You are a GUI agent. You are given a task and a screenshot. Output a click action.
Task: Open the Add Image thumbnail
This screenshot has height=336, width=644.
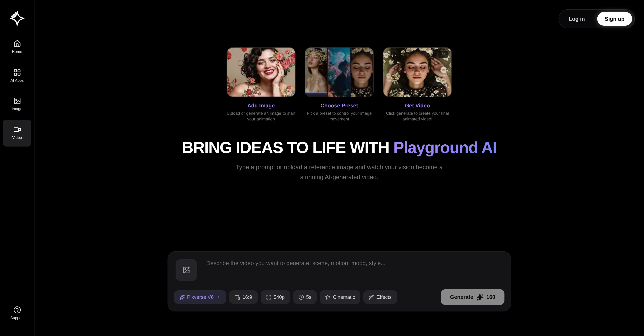[x=261, y=72]
